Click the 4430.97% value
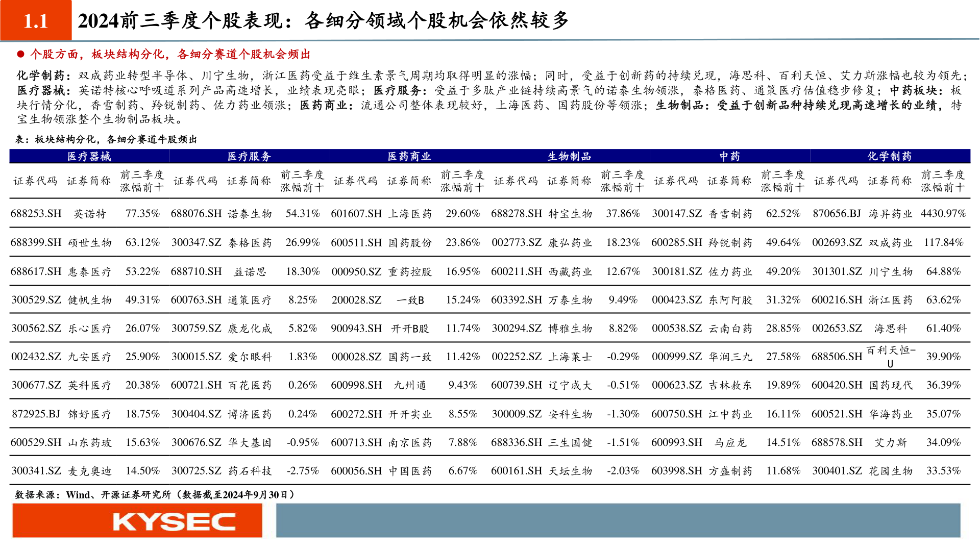This screenshot has width=980, height=551. point(944,214)
